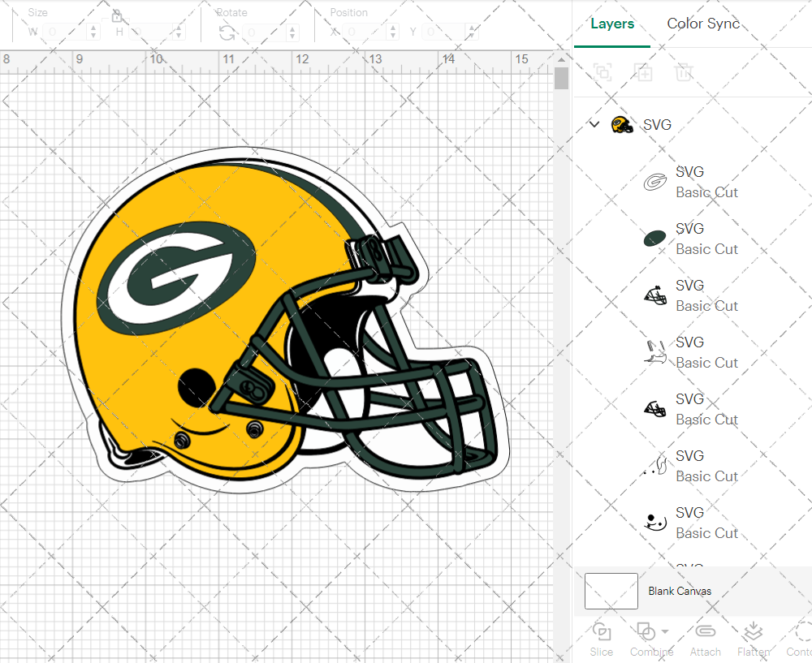Click the canvas vertical scrollbar thumb
Image resolution: width=812 pixels, height=663 pixels.
click(x=561, y=79)
